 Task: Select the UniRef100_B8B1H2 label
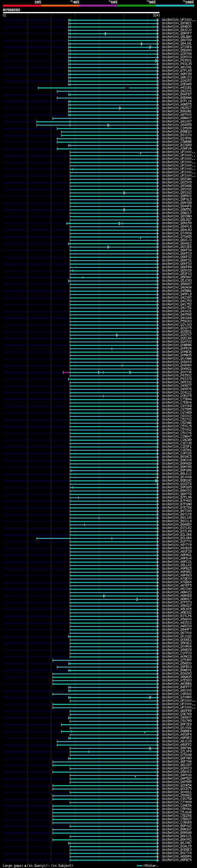(x=177, y=481)
